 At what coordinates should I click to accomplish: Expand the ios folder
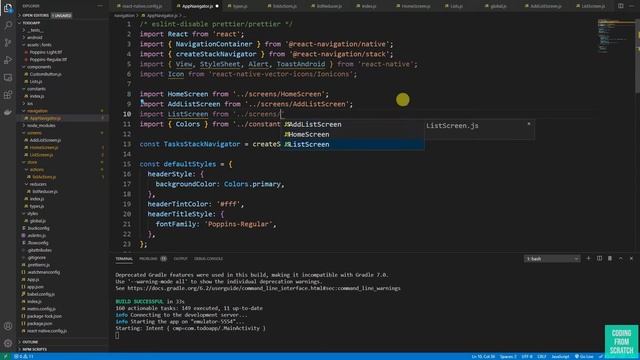(29, 104)
